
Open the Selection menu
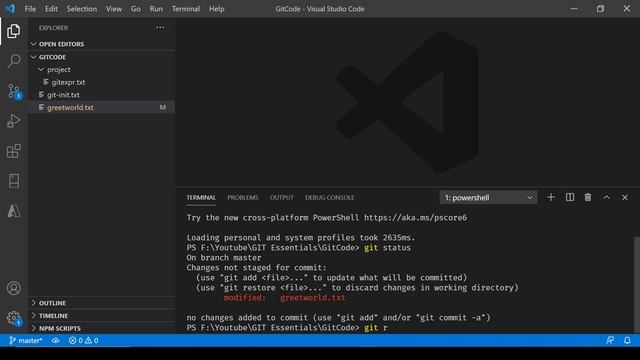(x=82, y=9)
